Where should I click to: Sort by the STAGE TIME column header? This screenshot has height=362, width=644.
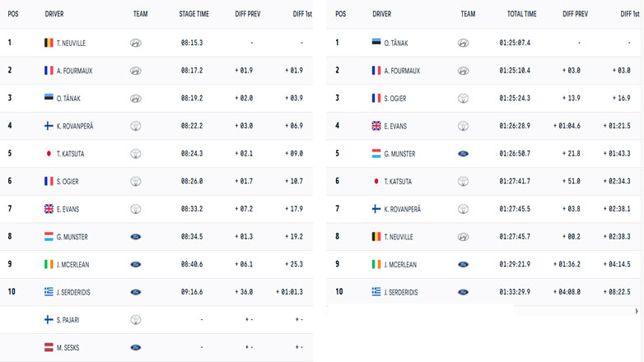(x=194, y=14)
